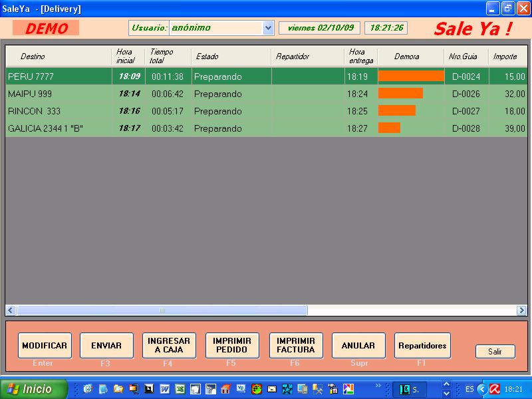Open the globe icon in quick launch
This screenshot has width=532, height=399.
pos(257,388)
